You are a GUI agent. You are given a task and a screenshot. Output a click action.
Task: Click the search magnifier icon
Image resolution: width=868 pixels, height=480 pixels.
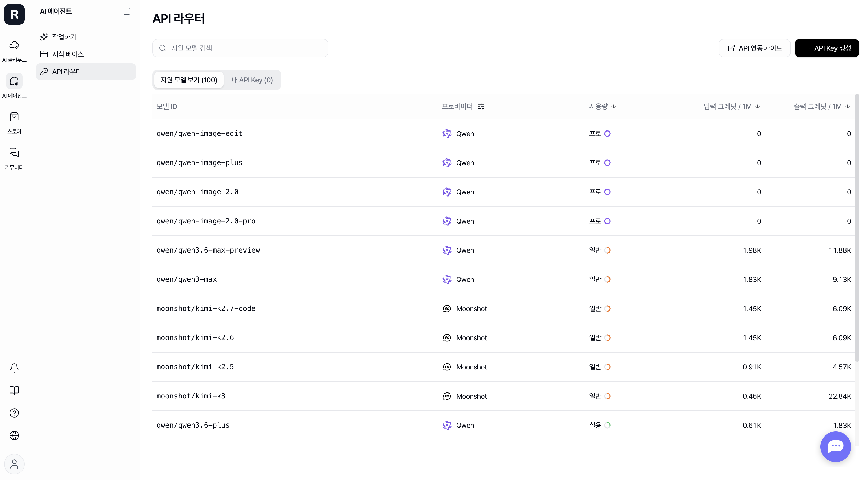point(163,48)
